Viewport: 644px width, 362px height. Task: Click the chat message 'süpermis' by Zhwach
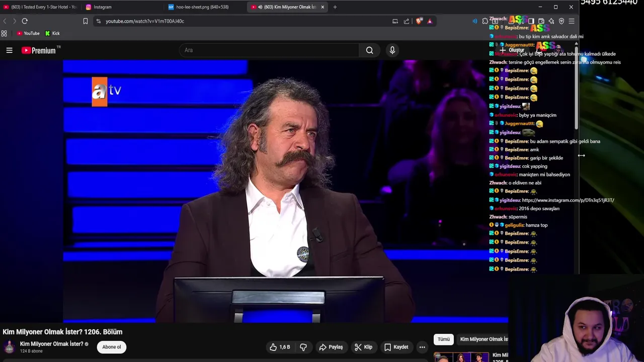[518, 217]
